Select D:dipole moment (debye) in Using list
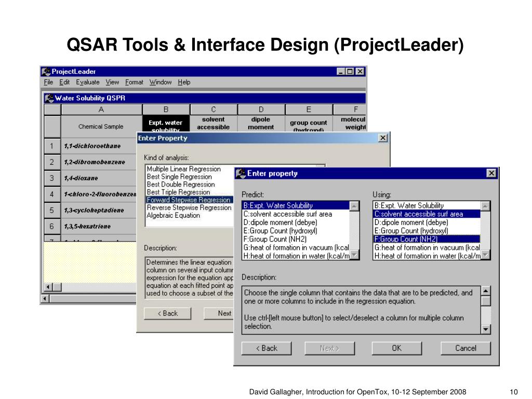Image resolution: width=532 pixels, height=399 pixels. [427, 222]
